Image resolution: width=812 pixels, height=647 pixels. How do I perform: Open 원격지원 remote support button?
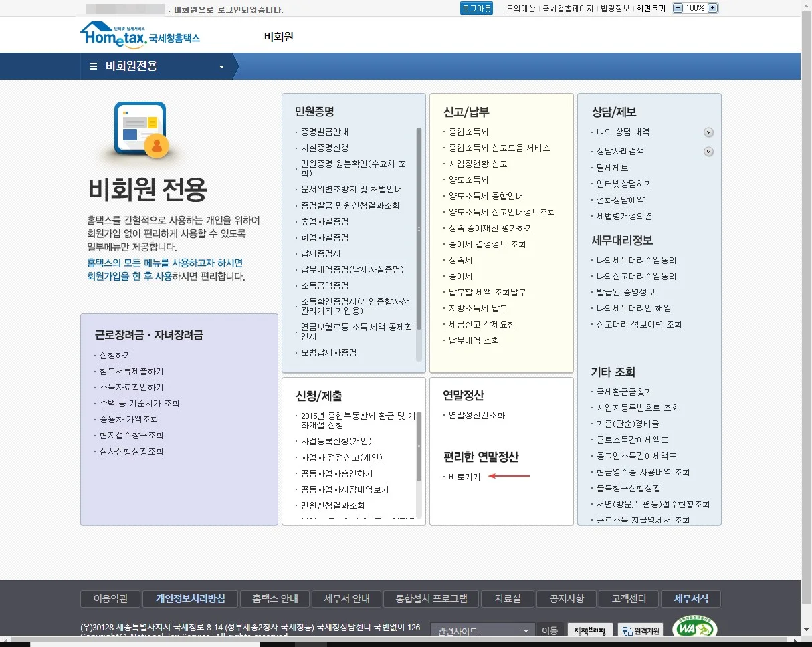click(640, 631)
